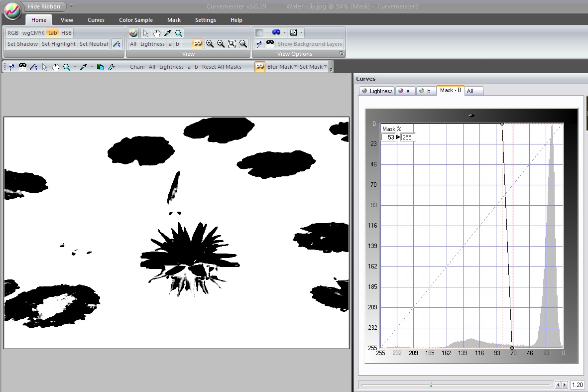Image resolution: width=588 pixels, height=392 pixels.
Task: Click the black mask icon in lower toolbar
Action: tap(22, 67)
